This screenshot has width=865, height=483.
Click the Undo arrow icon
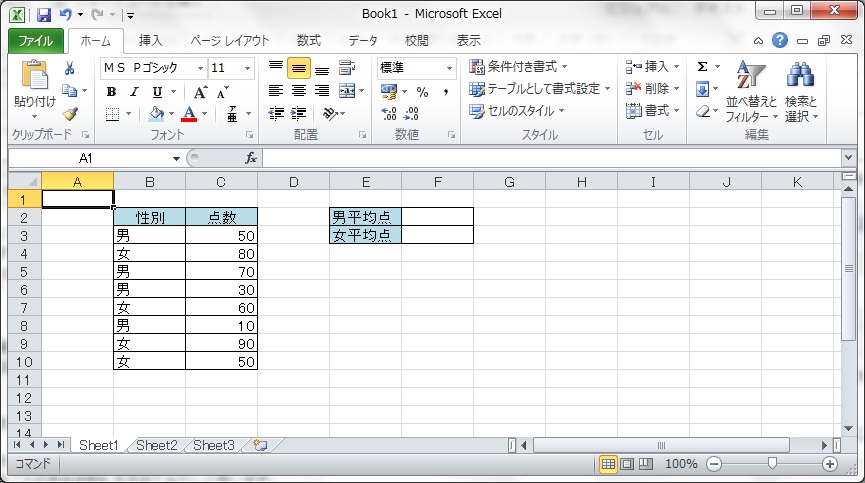(66, 14)
